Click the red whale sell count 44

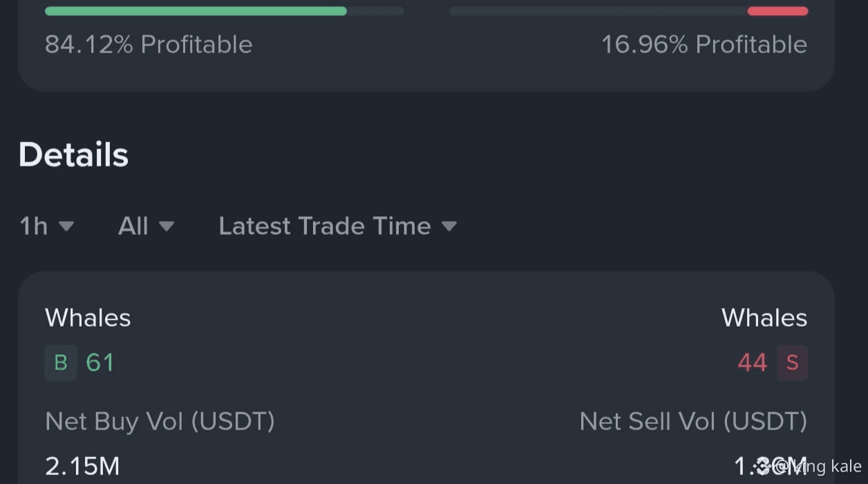(753, 362)
